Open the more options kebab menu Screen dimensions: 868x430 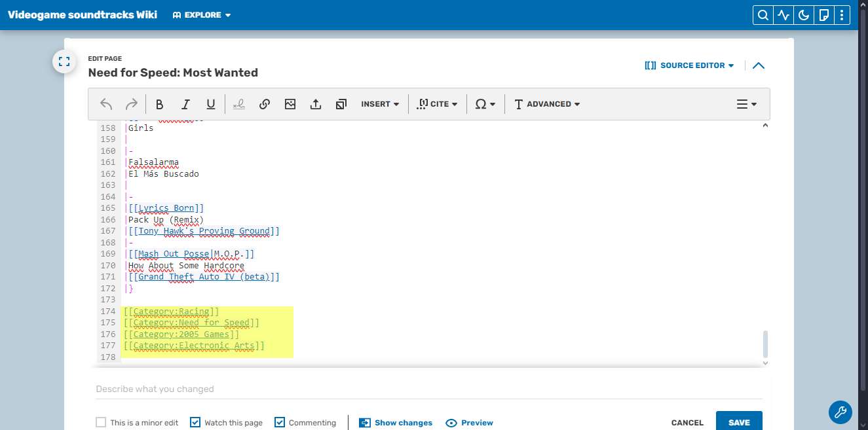pos(842,15)
